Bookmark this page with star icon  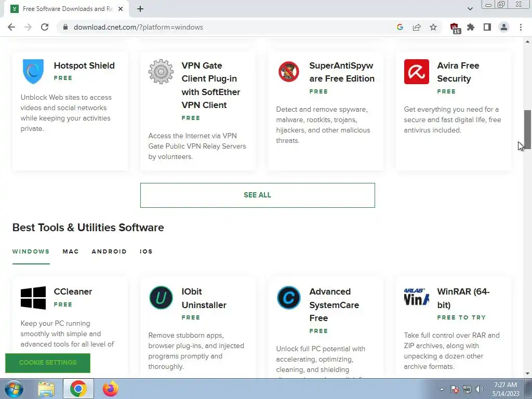pyautogui.click(x=433, y=27)
